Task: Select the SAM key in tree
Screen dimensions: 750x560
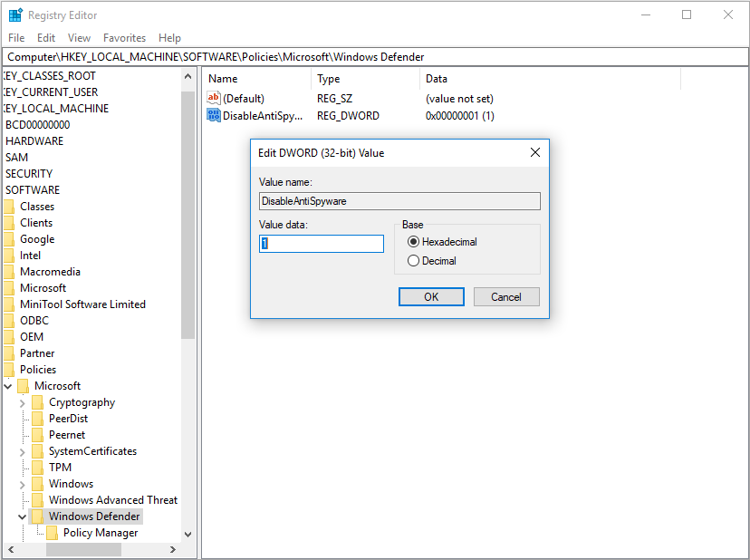Action: [16, 158]
